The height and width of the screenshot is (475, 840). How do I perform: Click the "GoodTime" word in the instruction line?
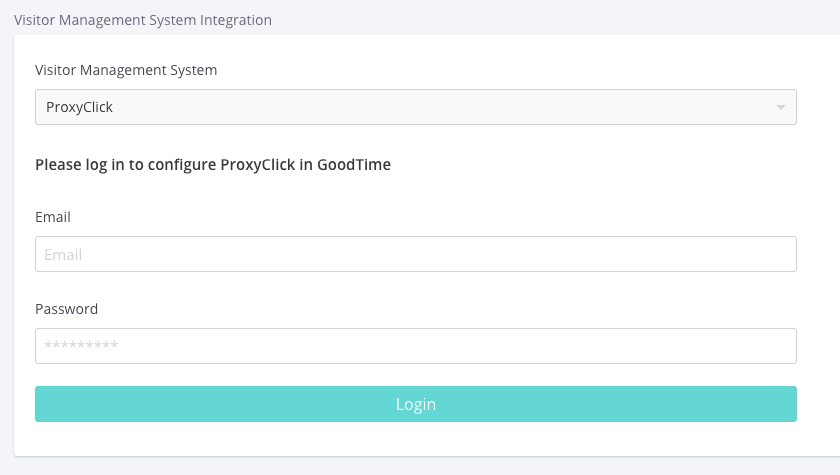tap(354, 165)
